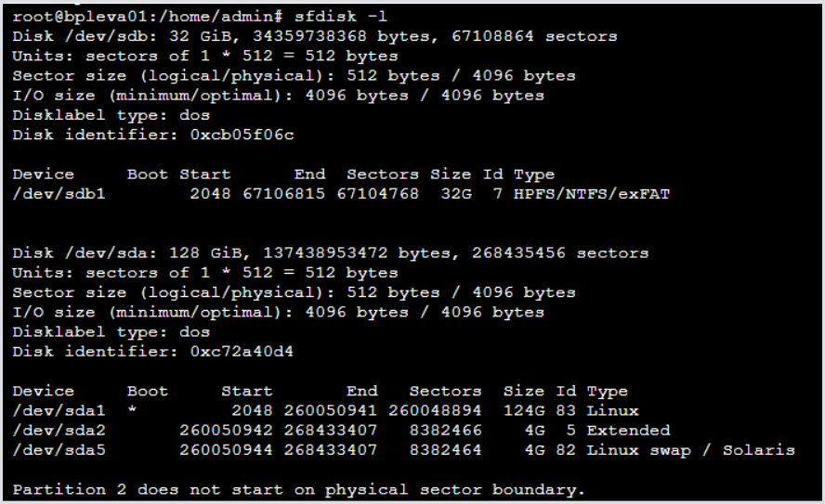This screenshot has width=825, height=504.
Task: Click the partition 2 boundary warning message
Action: tap(298, 489)
